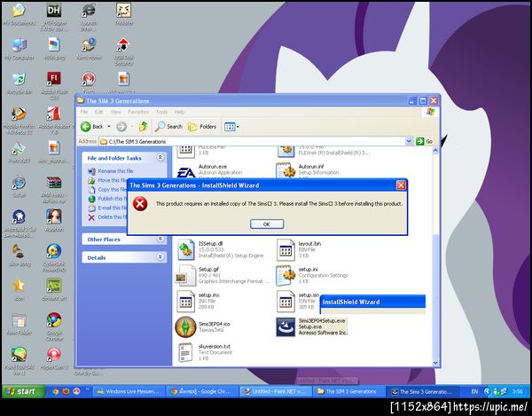532x416 pixels.
Task: Select the Autorun.inf file
Action: click(308, 170)
